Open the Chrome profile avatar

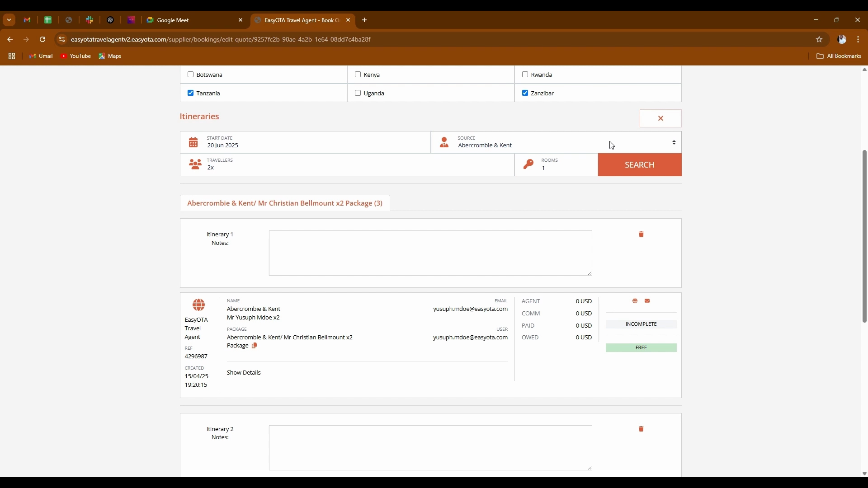[x=842, y=39]
